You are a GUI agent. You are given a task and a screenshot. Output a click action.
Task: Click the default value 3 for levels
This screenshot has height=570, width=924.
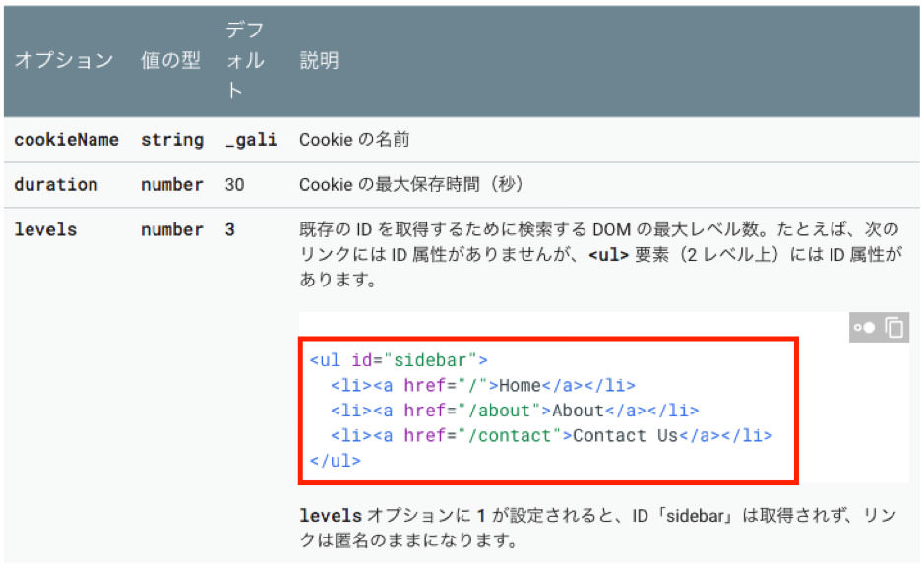coord(230,230)
